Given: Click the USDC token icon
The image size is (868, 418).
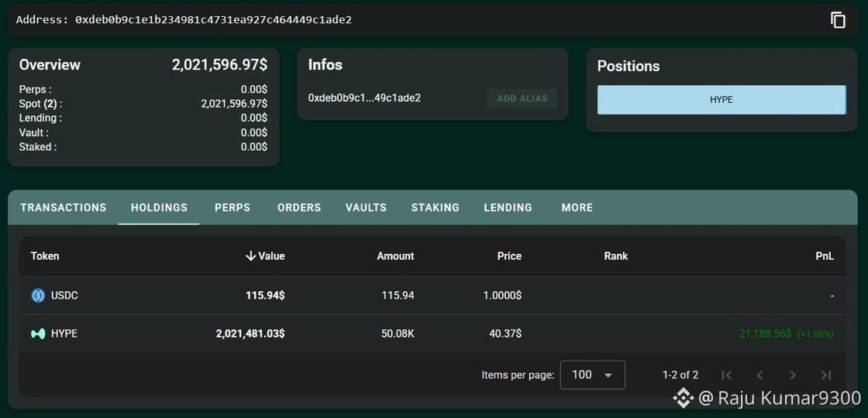Looking at the screenshot, I should coord(38,296).
